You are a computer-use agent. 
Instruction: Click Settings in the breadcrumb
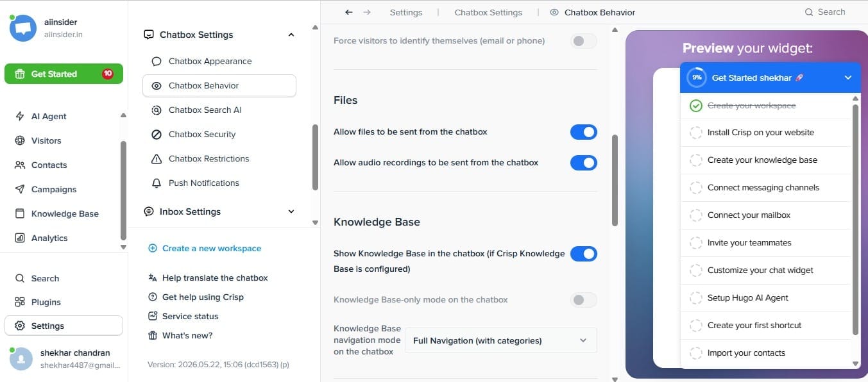coord(406,12)
